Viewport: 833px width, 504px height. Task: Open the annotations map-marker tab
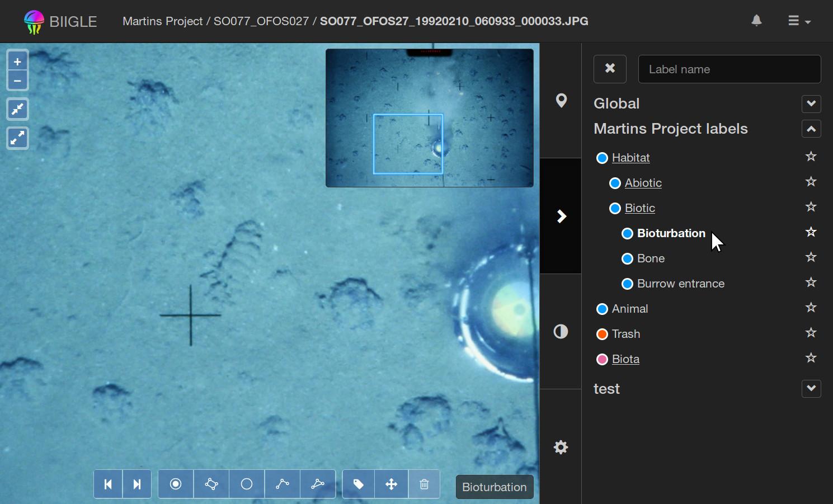click(x=561, y=101)
